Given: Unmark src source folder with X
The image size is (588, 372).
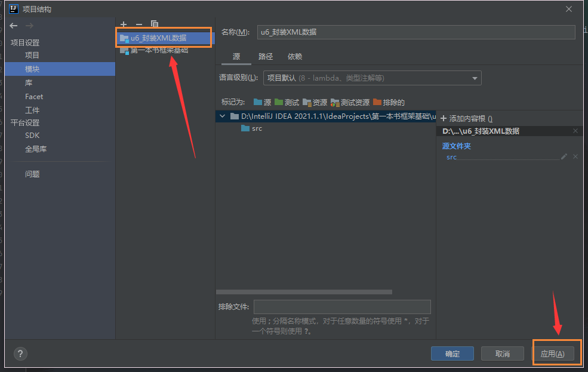Looking at the screenshot, I should pos(575,156).
